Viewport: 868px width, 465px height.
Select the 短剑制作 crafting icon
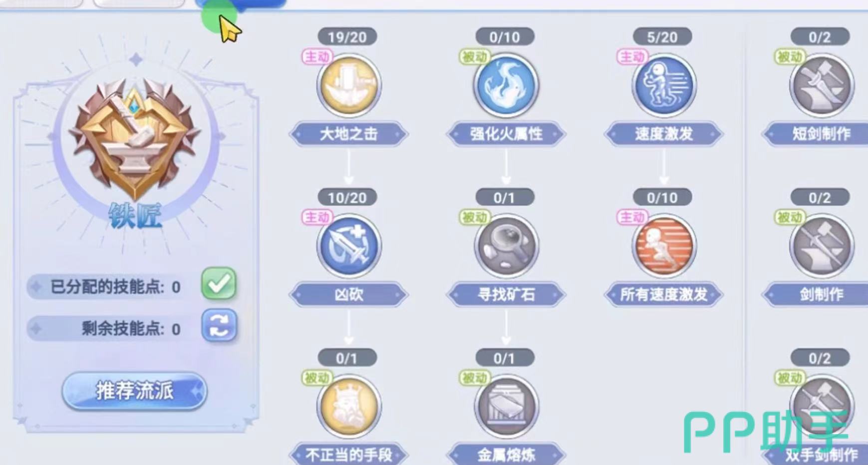click(x=821, y=85)
